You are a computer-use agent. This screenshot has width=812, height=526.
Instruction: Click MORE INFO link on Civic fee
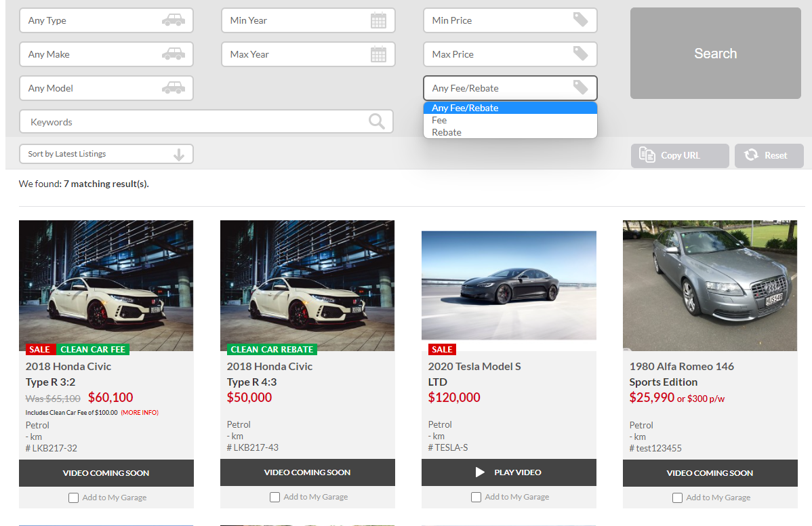click(x=140, y=413)
